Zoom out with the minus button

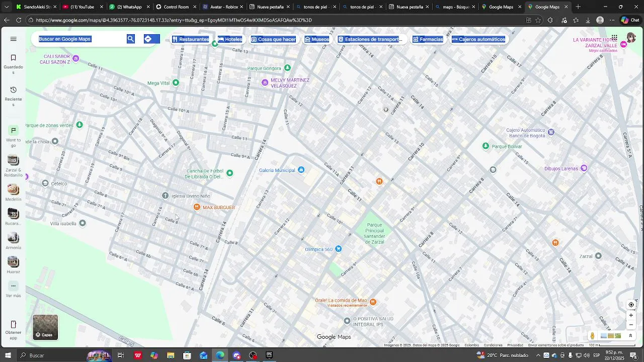coord(631,325)
